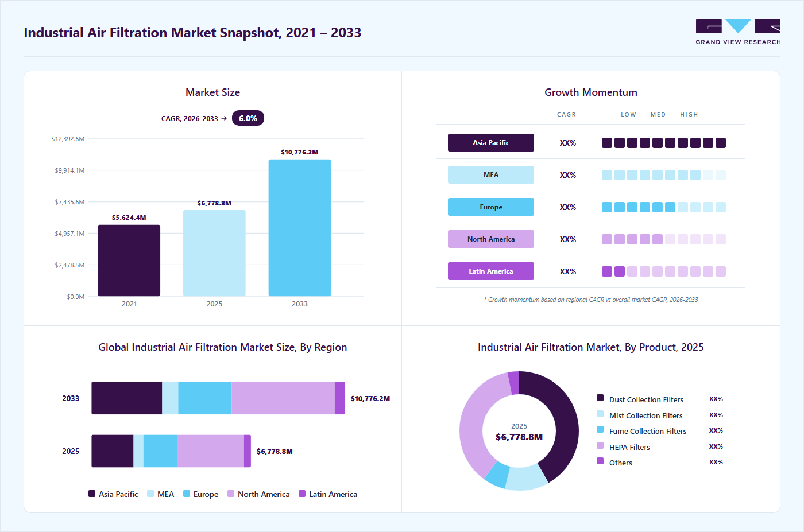Viewport: 804px width, 532px height.
Task: Click the MEA label in Growth Momentum
Action: pos(491,175)
